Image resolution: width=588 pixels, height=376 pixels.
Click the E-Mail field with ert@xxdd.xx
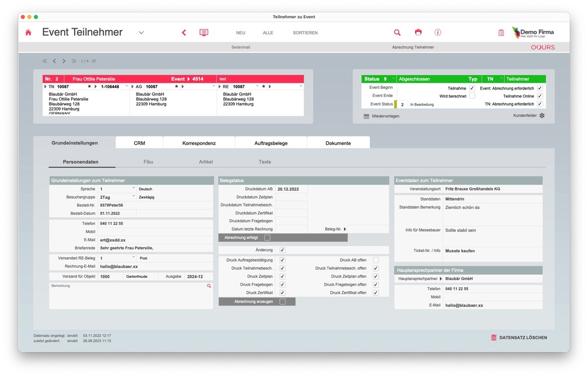coord(155,240)
